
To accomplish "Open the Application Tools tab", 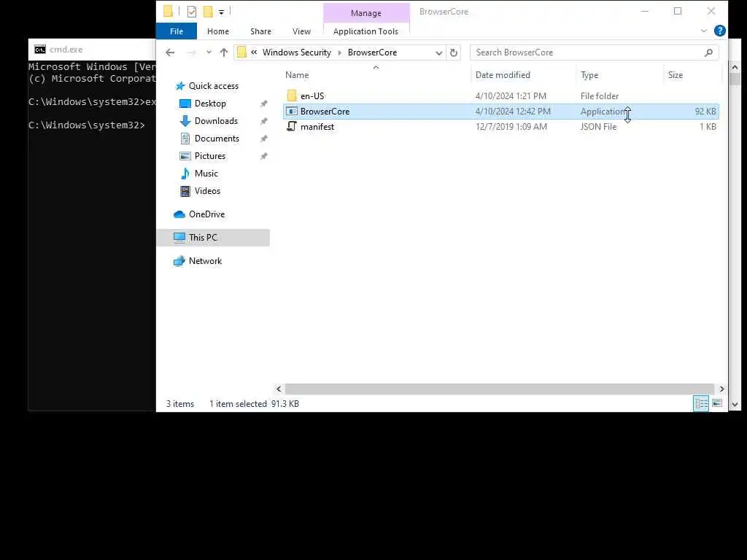I will (x=366, y=31).
